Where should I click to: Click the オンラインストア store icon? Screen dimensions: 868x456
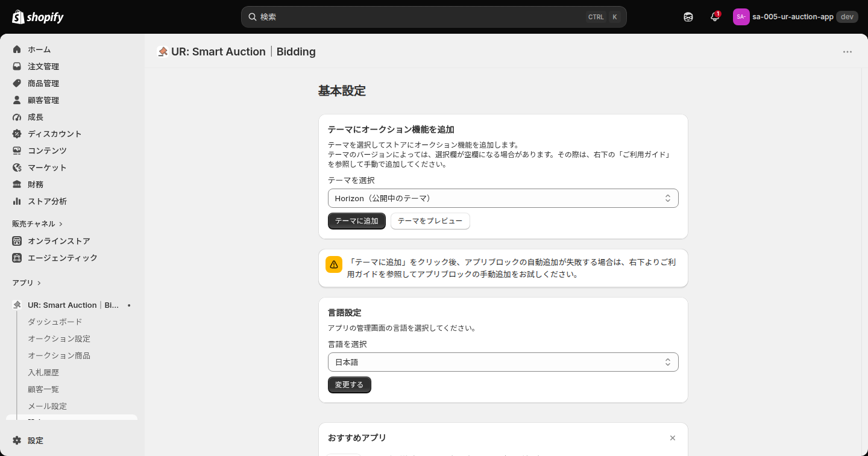click(x=17, y=241)
